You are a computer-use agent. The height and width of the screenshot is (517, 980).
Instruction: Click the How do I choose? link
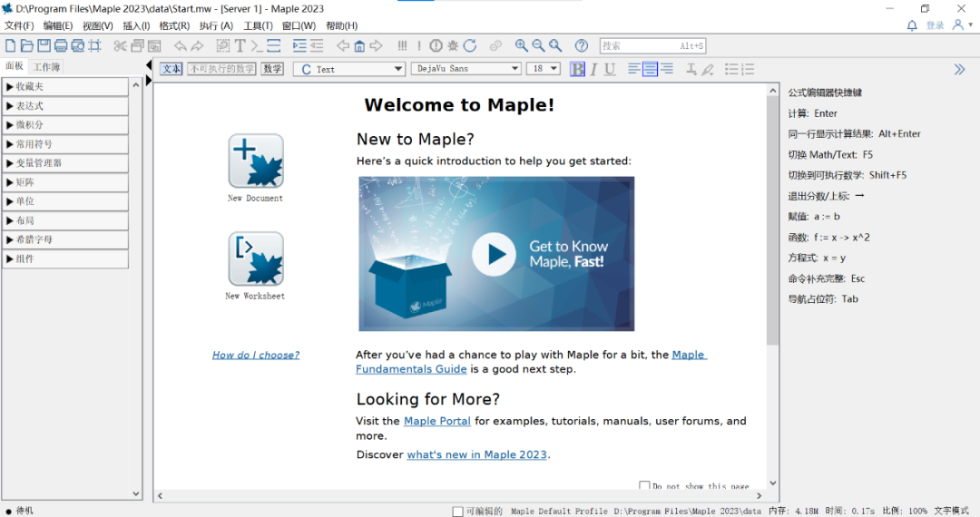coord(256,355)
